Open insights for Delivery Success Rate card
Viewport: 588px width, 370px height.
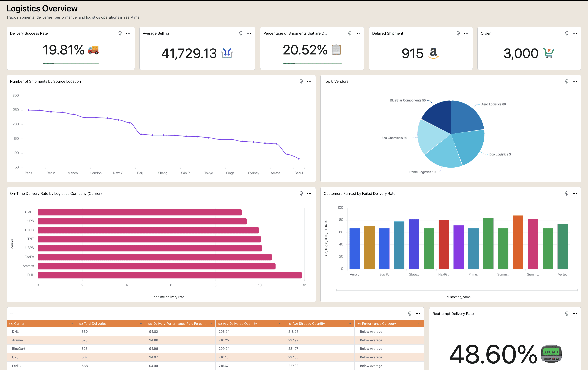pos(120,33)
